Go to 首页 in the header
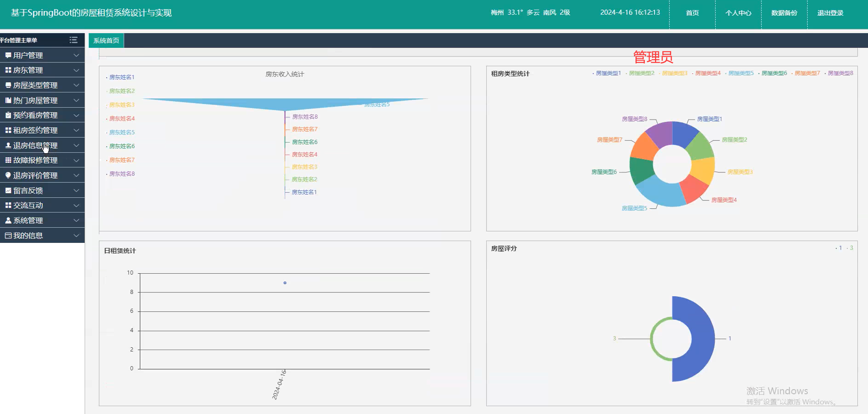This screenshot has width=868, height=414. click(692, 13)
